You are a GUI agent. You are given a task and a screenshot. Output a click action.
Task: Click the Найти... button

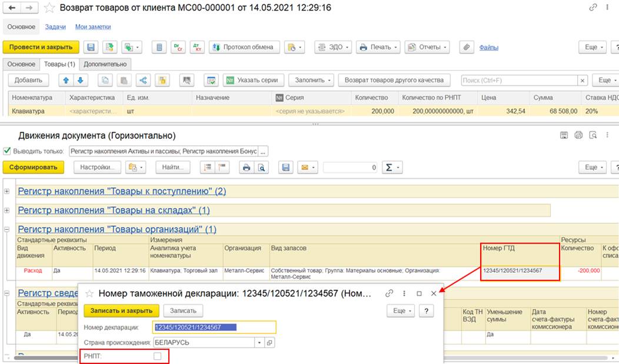pyautogui.click(x=172, y=168)
